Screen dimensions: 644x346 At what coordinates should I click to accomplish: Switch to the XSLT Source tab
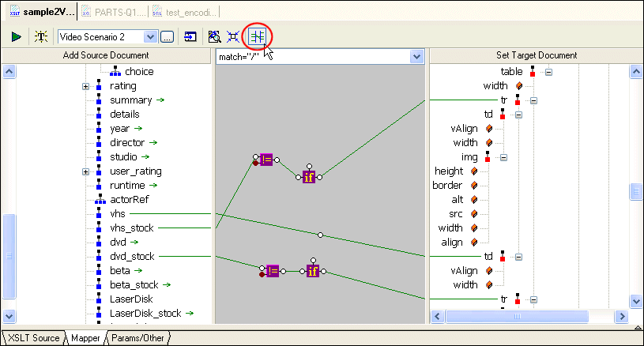[x=34, y=338]
